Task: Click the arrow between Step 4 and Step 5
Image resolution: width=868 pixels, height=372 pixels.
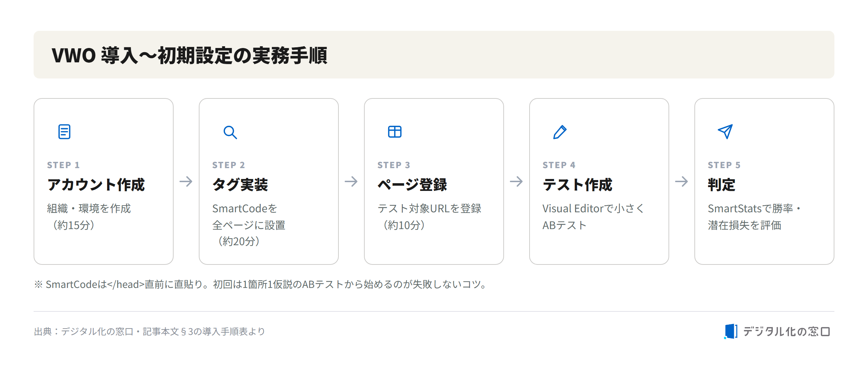Action: pyautogui.click(x=681, y=181)
